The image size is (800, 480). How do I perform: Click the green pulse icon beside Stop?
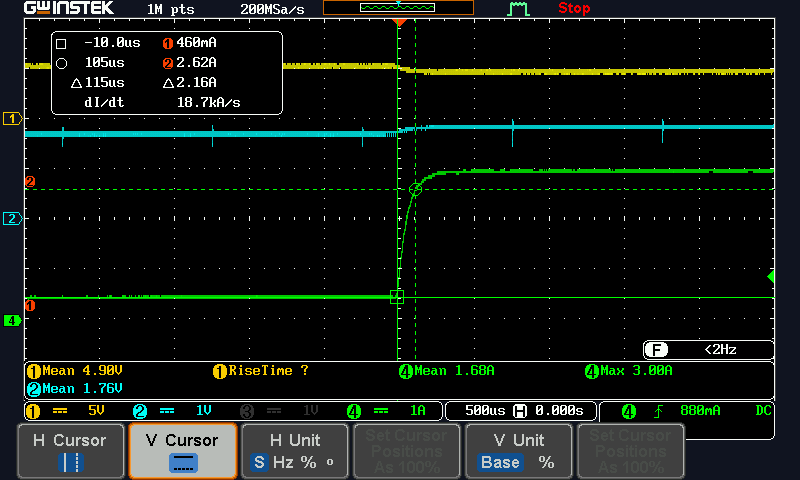tap(517, 9)
